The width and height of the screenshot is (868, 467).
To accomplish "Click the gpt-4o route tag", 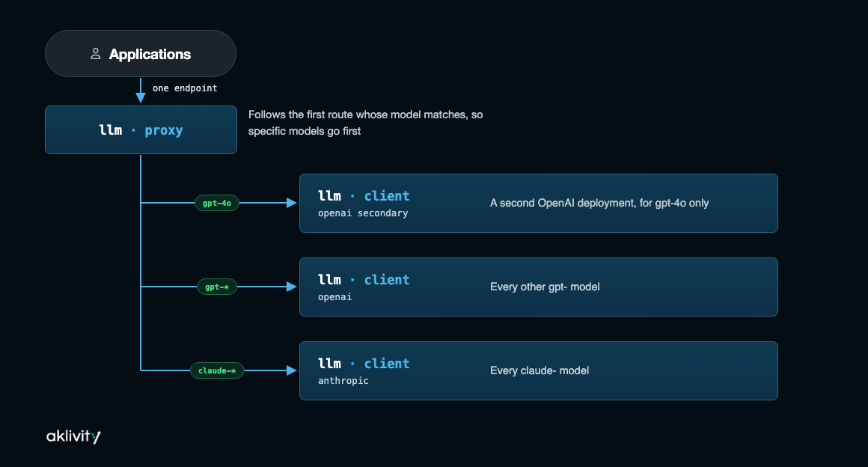I will (217, 204).
